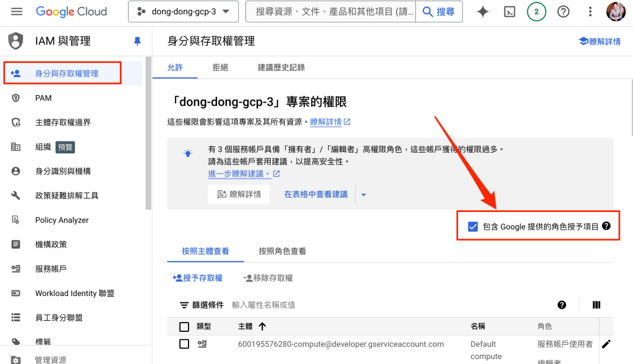
Task: Click the 名稱 column header
Action: tap(478, 326)
